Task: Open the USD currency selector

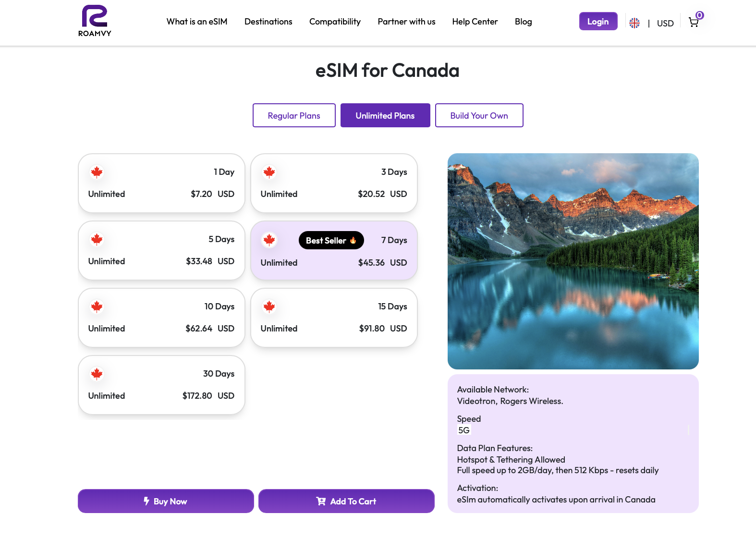Action: [x=665, y=24]
